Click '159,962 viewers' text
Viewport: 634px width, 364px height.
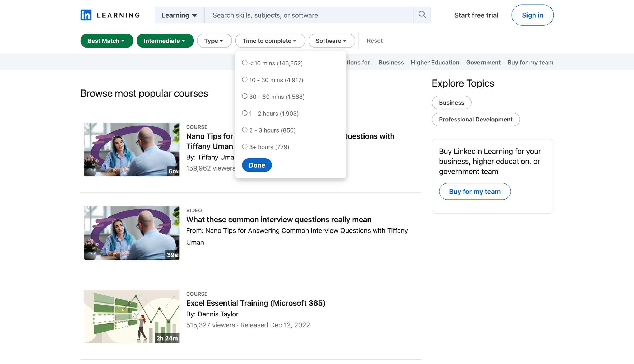click(x=211, y=168)
